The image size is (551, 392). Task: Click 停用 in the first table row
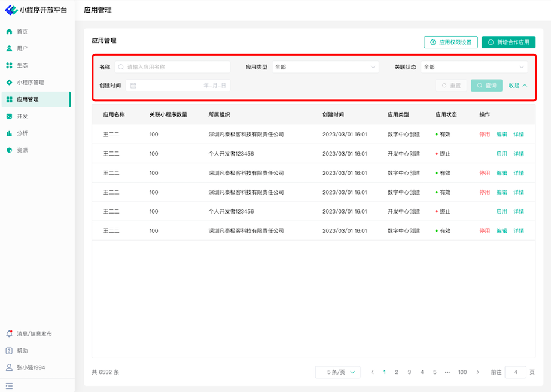point(485,135)
